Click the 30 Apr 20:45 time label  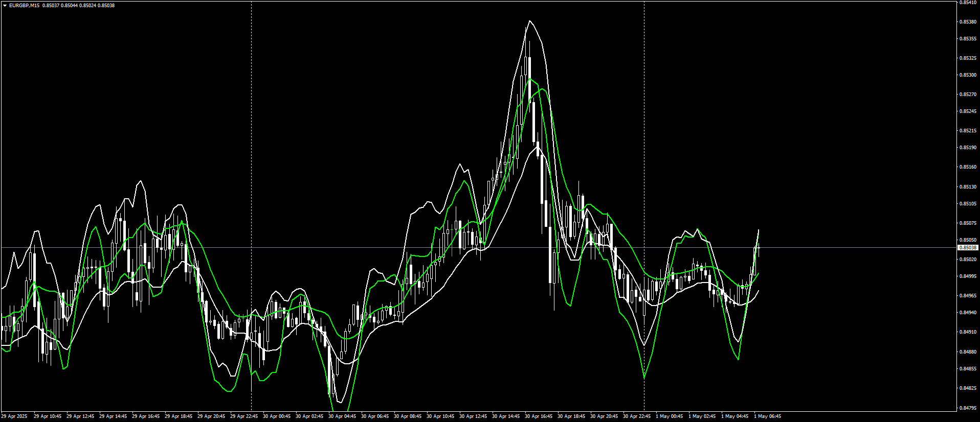coord(604,416)
